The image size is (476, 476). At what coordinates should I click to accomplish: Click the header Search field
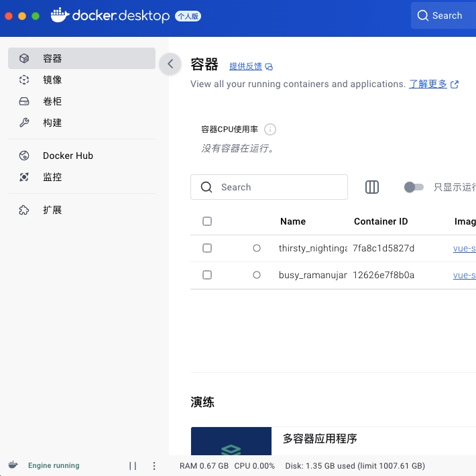(x=444, y=15)
